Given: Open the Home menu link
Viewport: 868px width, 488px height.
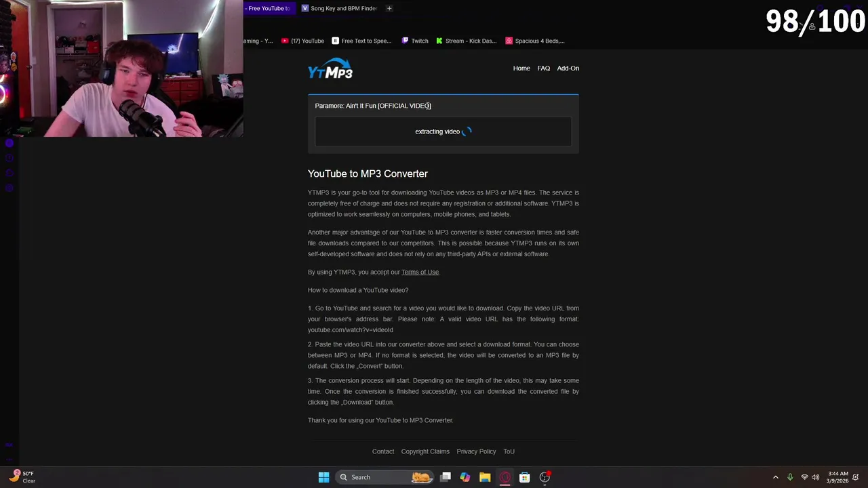Looking at the screenshot, I should (521, 68).
